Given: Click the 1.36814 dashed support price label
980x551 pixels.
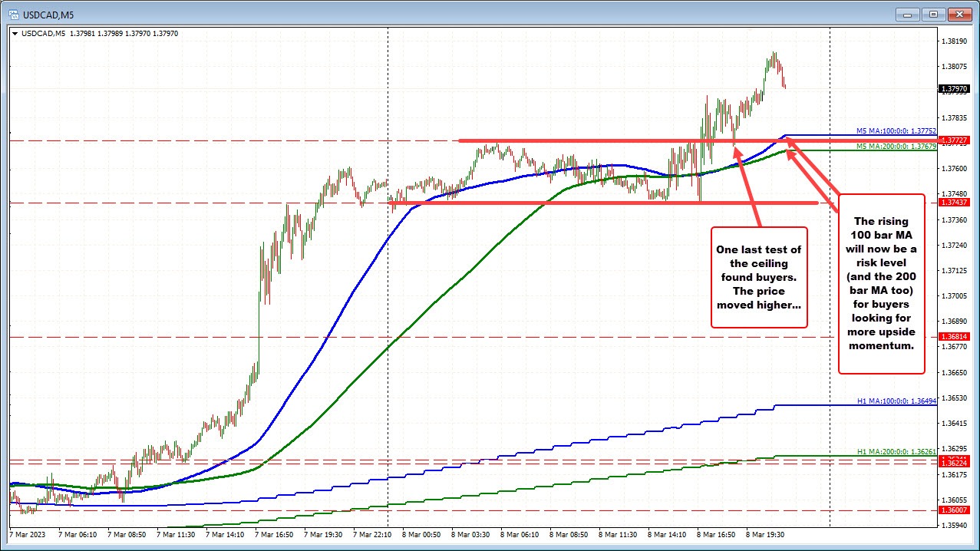Looking at the screenshot, I should pos(955,336).
